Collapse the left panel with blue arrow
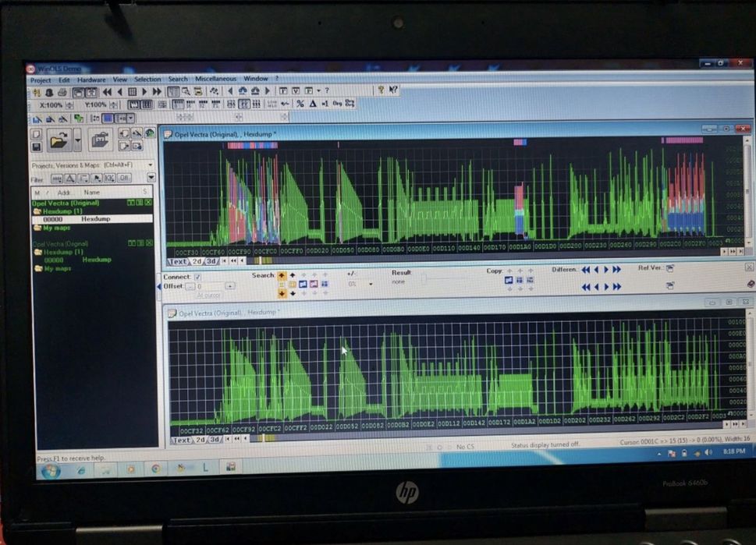This screenshot has height=545, width=756. click(x=160, y=287)
